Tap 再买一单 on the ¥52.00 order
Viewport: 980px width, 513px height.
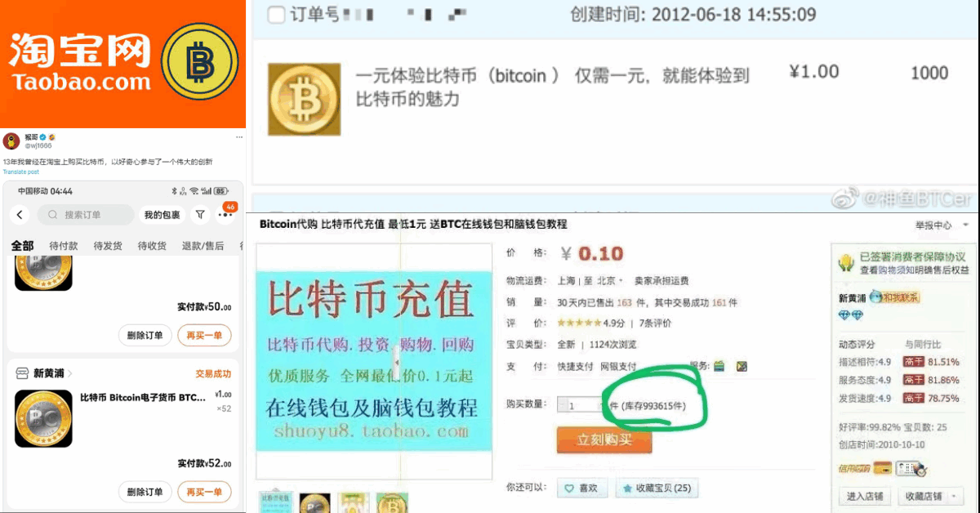(204, 492)
